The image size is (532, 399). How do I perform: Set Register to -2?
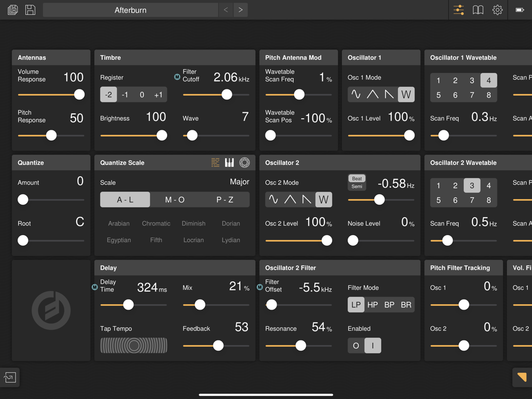[x=109, y=95]
